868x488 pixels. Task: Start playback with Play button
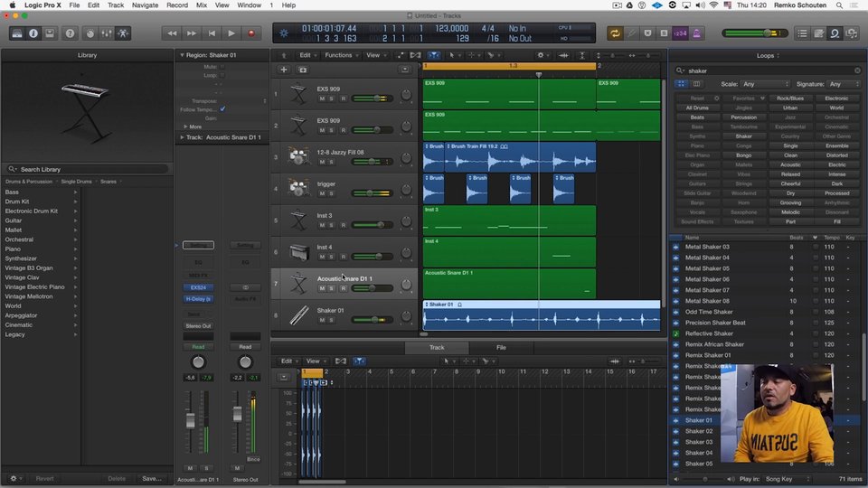point(231,33)
